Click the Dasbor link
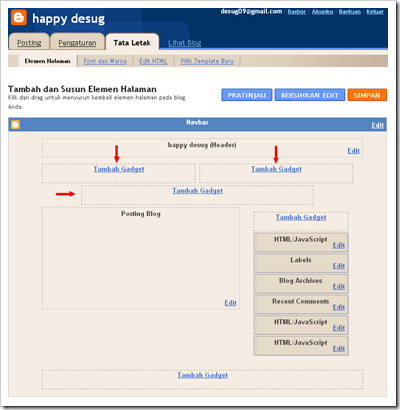The width and height of the screenshot is (400, 410). click(297, 12)
